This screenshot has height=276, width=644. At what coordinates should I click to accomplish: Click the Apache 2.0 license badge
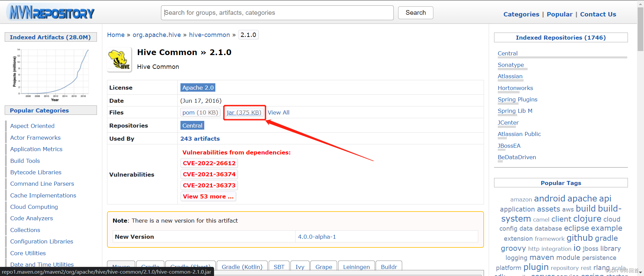click(198, 88)
